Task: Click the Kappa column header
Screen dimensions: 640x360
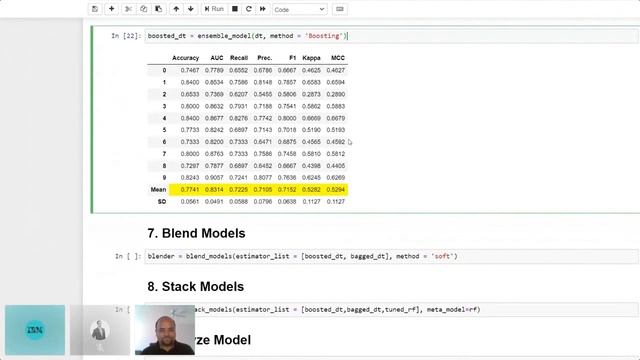Action: click(311, 58)
